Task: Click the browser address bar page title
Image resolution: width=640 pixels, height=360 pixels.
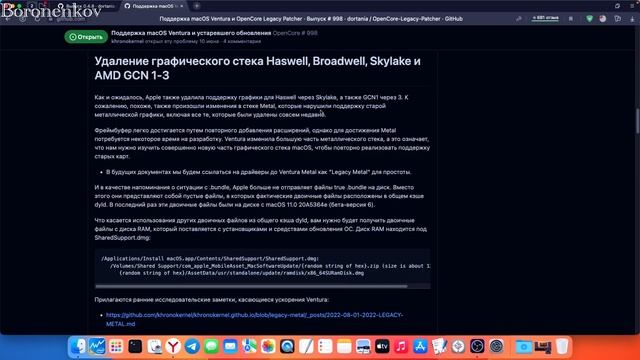Action: click(x=311, y=19)
